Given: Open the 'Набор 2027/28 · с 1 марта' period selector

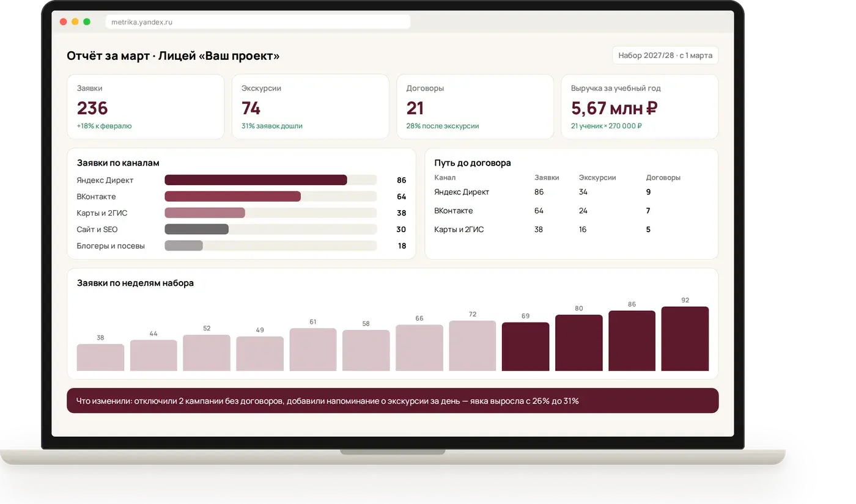Looking at the screenshot, I should point(665,55).
